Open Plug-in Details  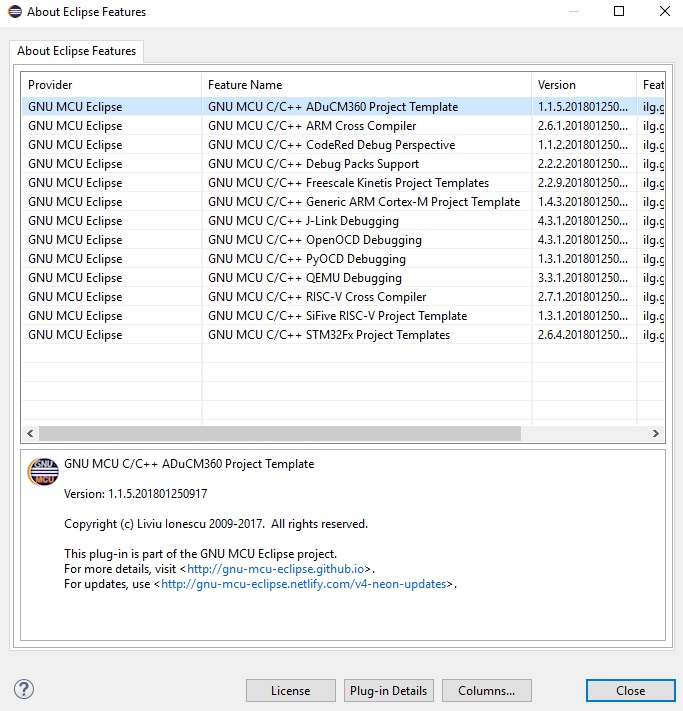(x=388, y=690)
